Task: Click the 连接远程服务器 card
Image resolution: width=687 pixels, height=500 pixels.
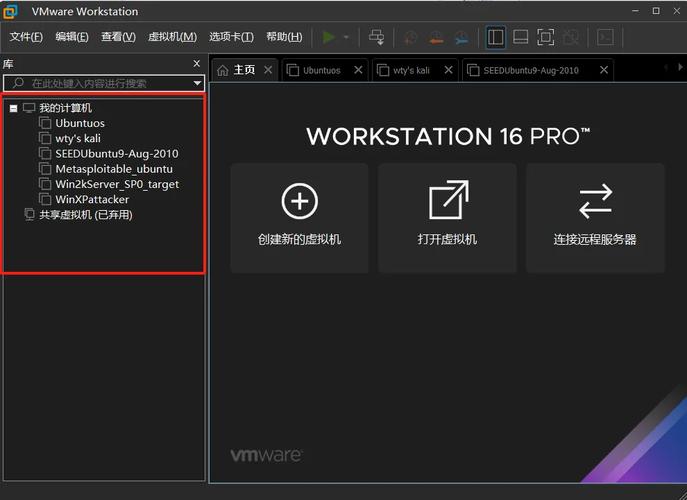Action: point(595,218)
